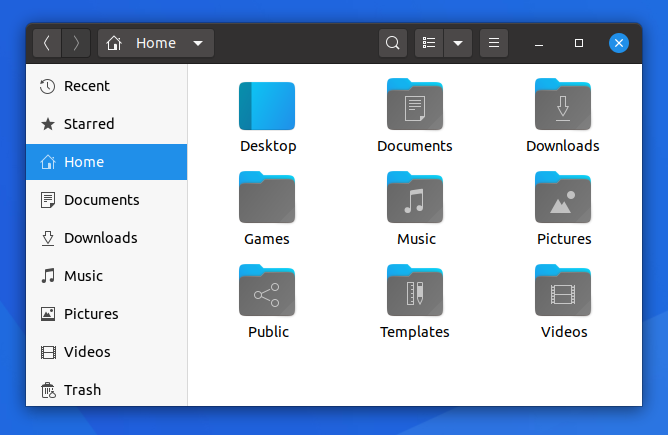
Task: Open the Desktop folder icon
Action: 267,107
